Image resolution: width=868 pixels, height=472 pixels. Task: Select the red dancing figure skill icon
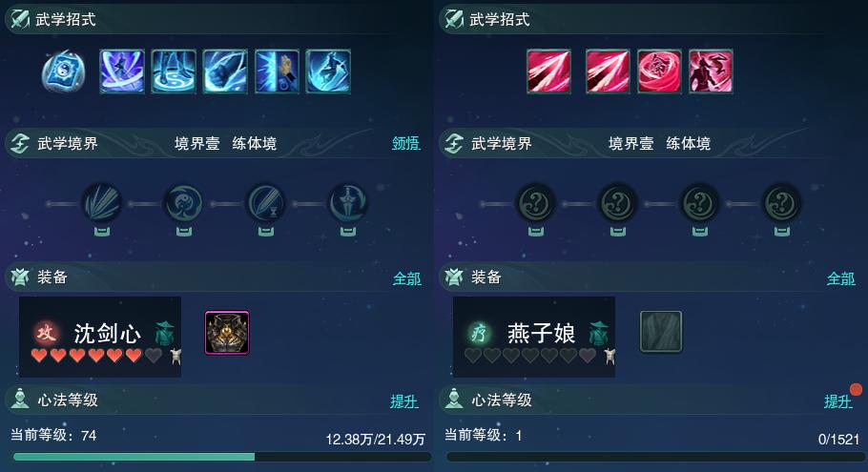click(x=711, y=72)
